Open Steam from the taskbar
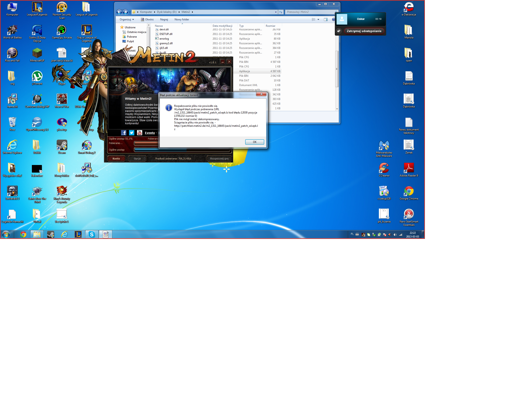This screenshot has height=418, width=532. pyautogui.click(x=50, y=234)
